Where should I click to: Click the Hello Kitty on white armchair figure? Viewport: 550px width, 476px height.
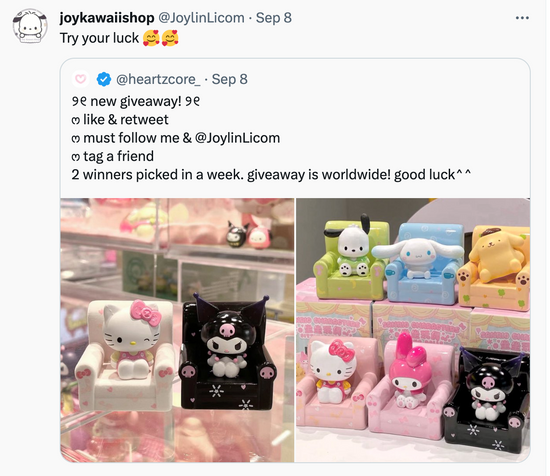click(126, 354)
